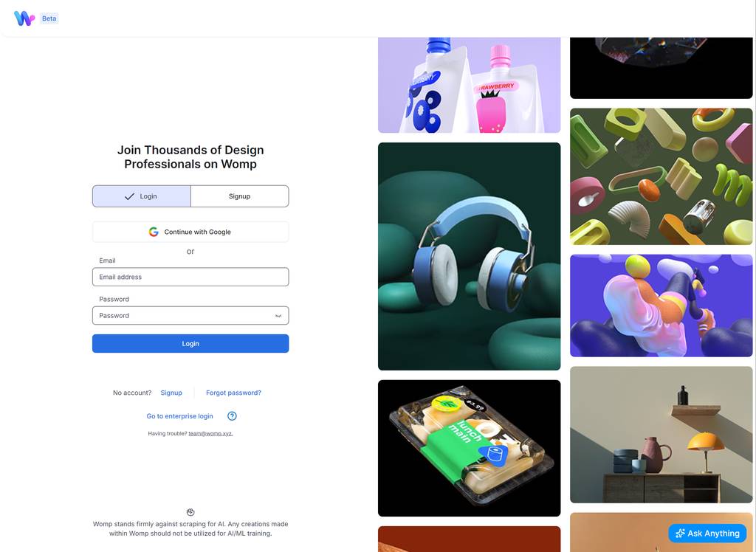Toggle password visibility eye icon

coord(278,316)
